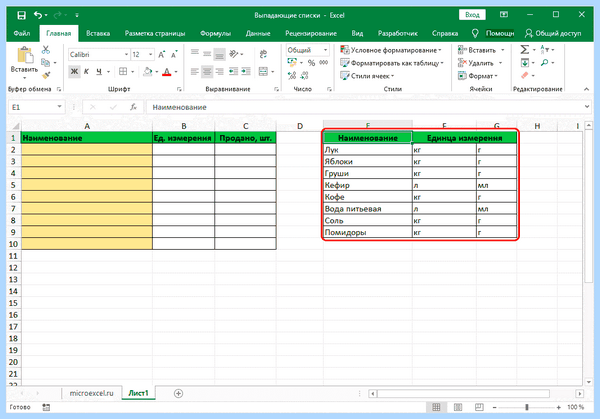Click the insert function fx button

pyautogui.click(x=133, y=107)
